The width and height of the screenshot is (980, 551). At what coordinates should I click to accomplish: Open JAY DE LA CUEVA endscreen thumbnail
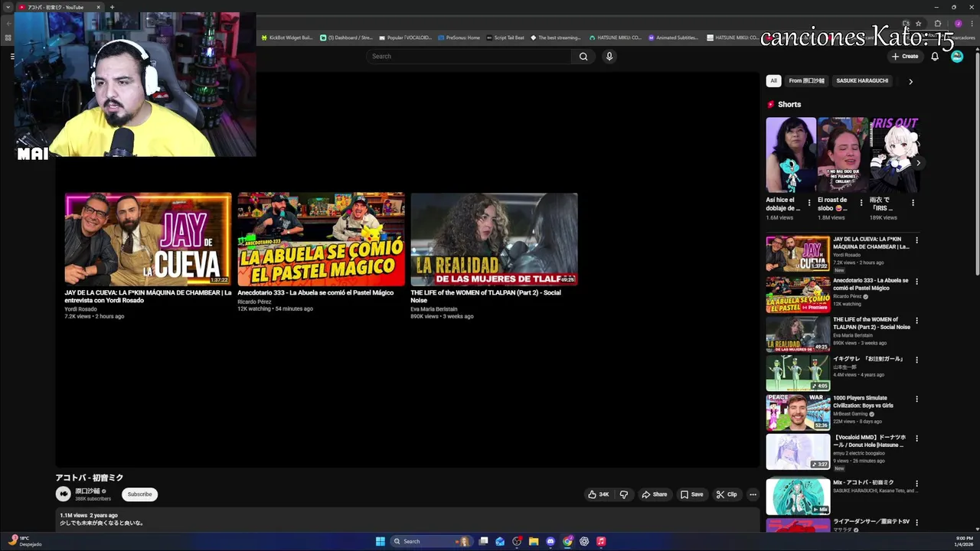click(x=148, y=239)
